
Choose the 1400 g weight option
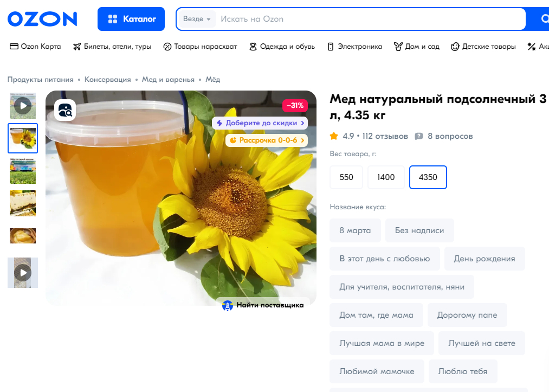[386, 177]
